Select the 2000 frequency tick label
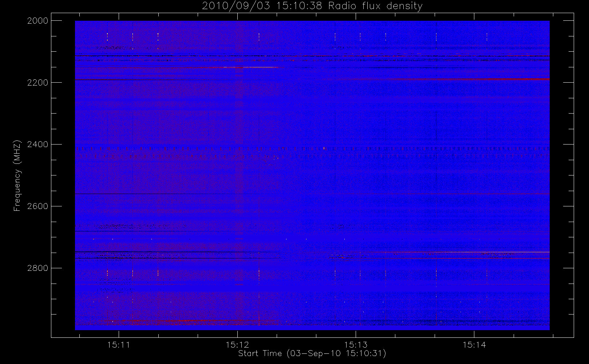The width and height of the screenshot is (589, 364). click(38, 21)
